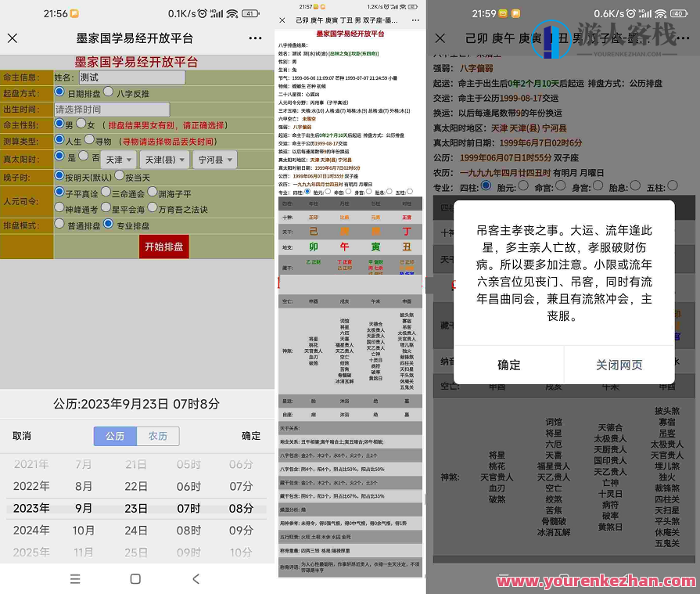
Task: Close the right-side result page via X icon
Action: [440, 38]
